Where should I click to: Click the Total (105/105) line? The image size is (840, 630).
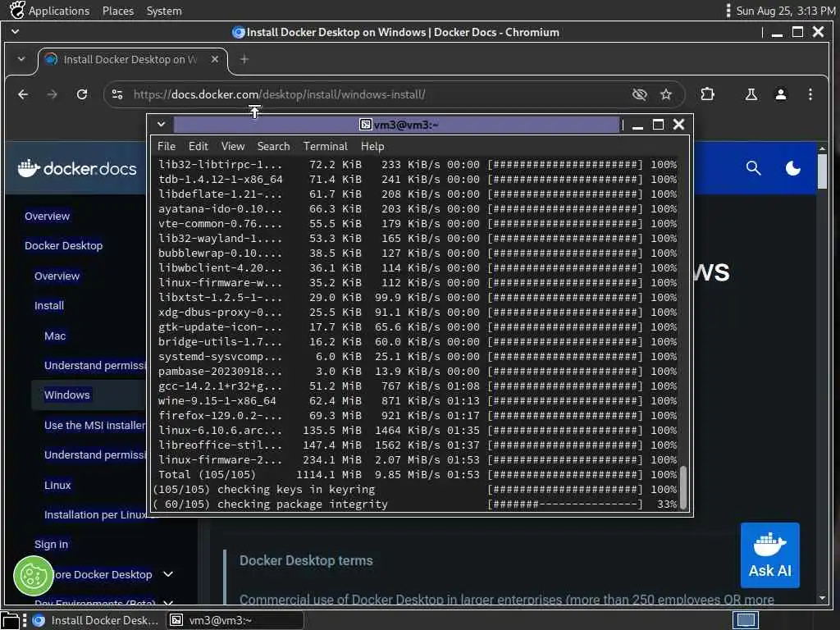coord(418,475)
